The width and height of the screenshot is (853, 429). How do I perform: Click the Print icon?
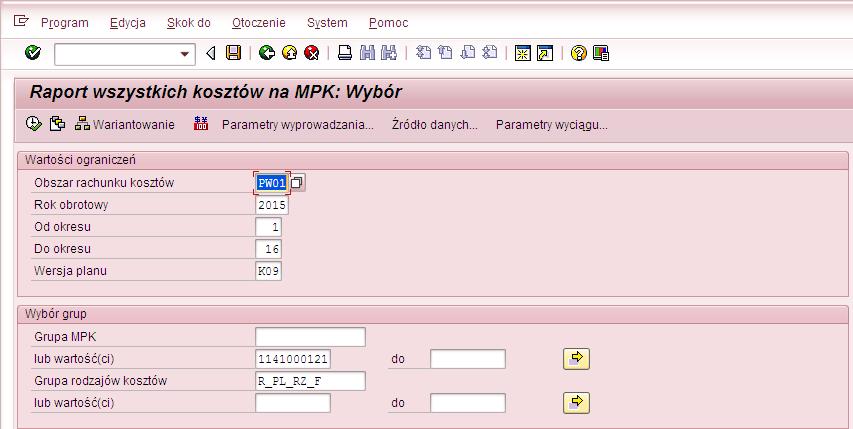pyautogui.click(x=345, y=53)
